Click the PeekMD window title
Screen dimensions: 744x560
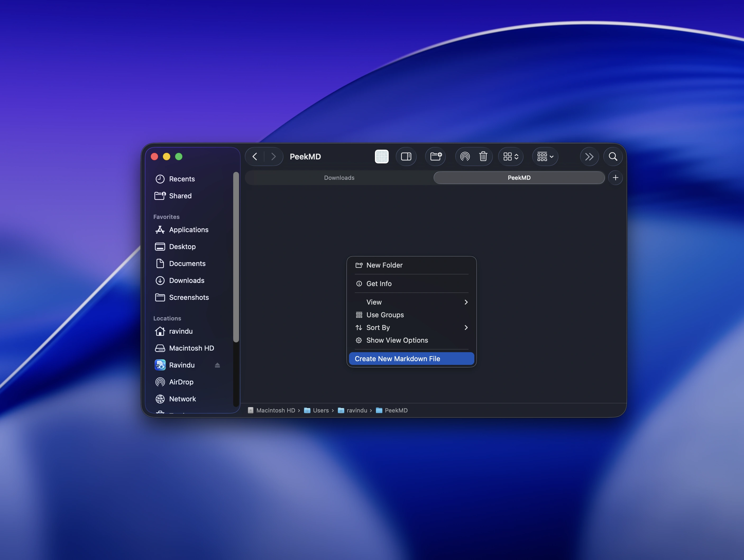[305, 157]
